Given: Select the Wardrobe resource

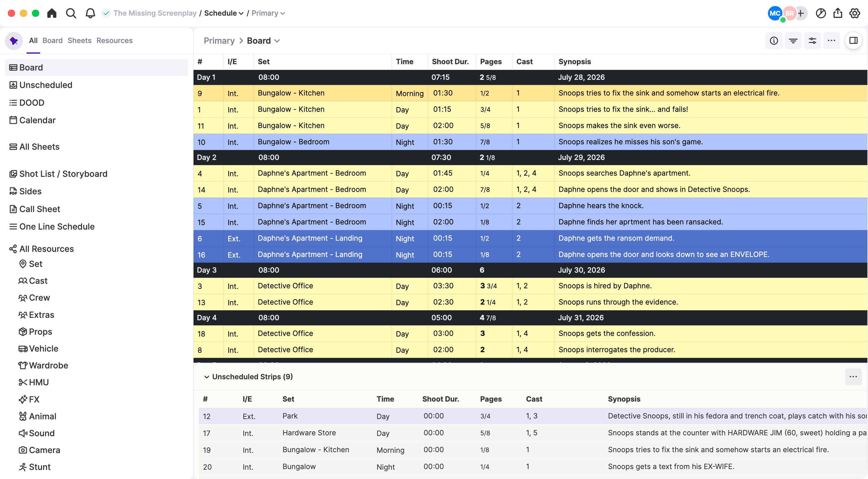Looking at the screenshot, I should pyautogui.click(x=49, y=365).
